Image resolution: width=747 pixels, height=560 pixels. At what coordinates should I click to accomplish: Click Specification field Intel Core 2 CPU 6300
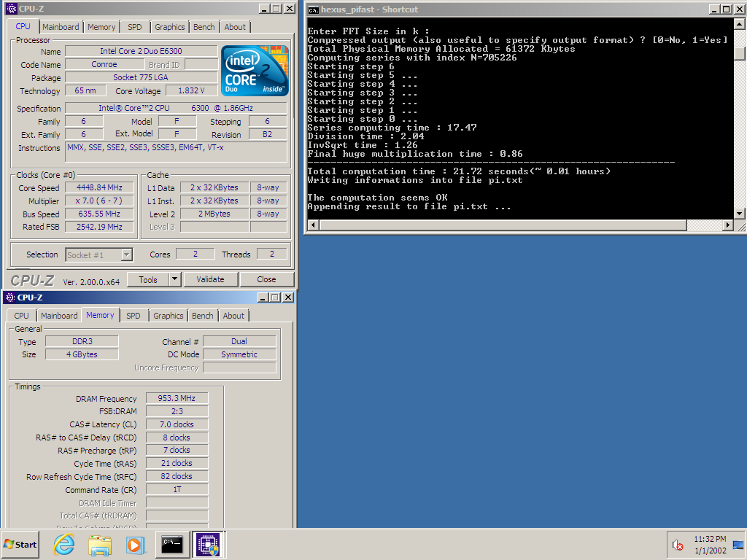tap(176, 108)
